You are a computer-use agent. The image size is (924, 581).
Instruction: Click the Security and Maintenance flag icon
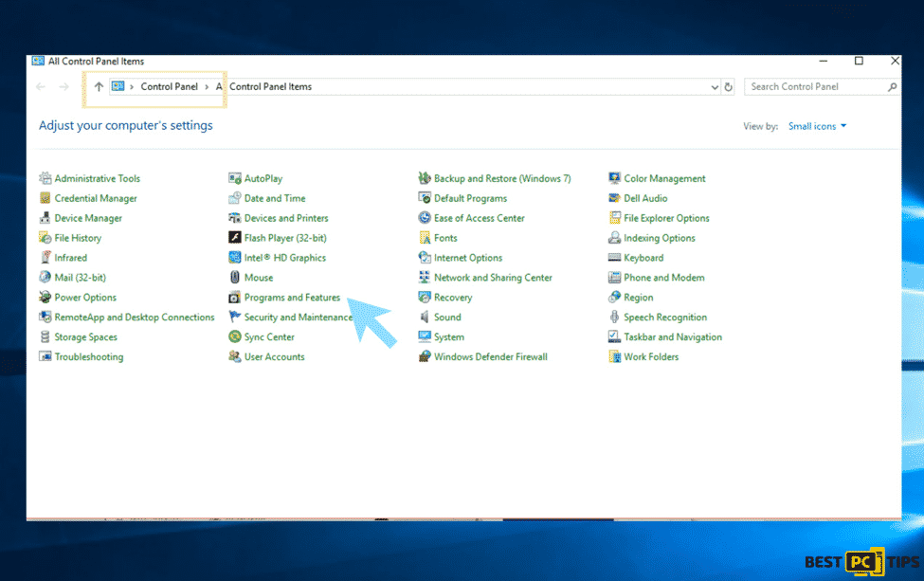pyautogui.click(x=234, y=317)
